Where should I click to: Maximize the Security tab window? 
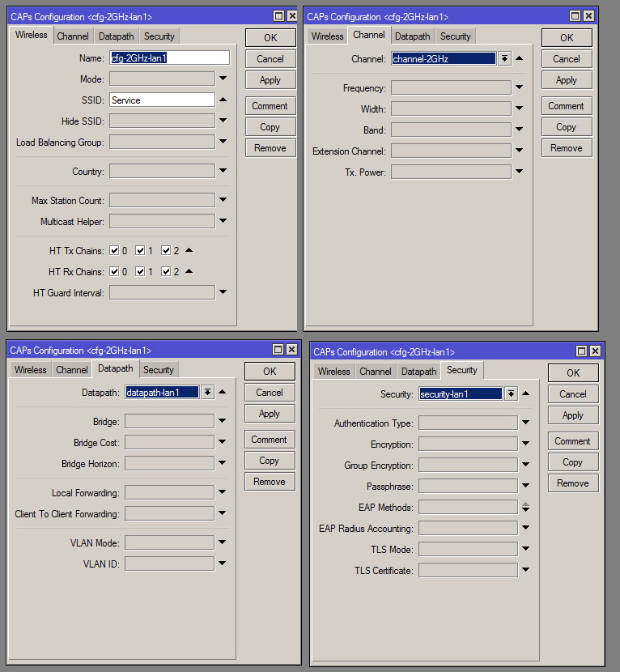point(581,351)
